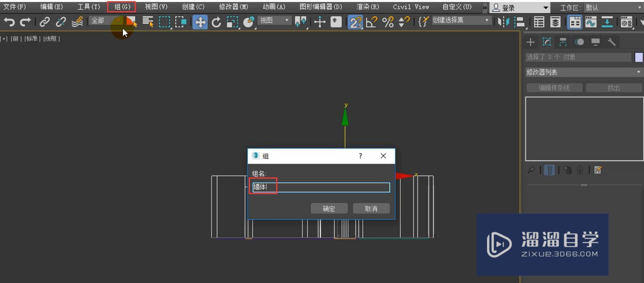Screen dimensions: 644x283
Task: Open the 视图 coordinate system dropdown
Action: [275, 20]
